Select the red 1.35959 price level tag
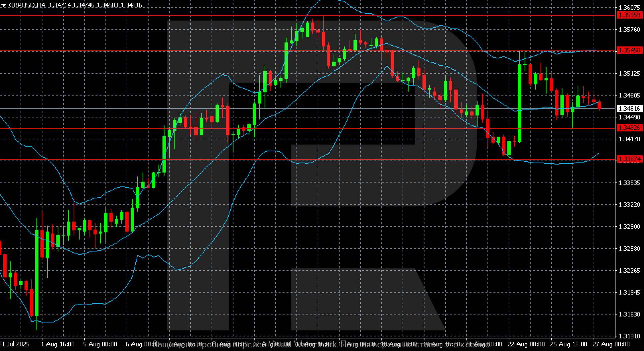The height and width of the screenshot is (351, 644). pos(629,15)
